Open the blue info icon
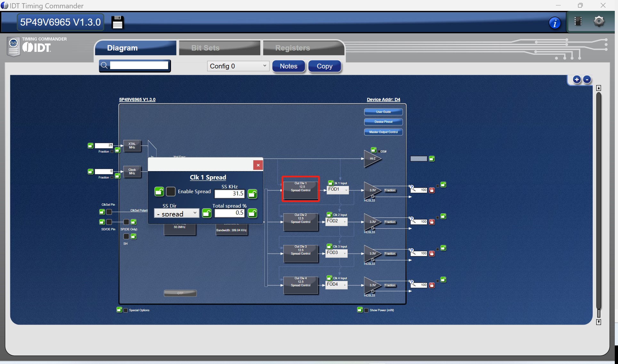This screenshot has height=364, width=618. (x=555, y=23)
